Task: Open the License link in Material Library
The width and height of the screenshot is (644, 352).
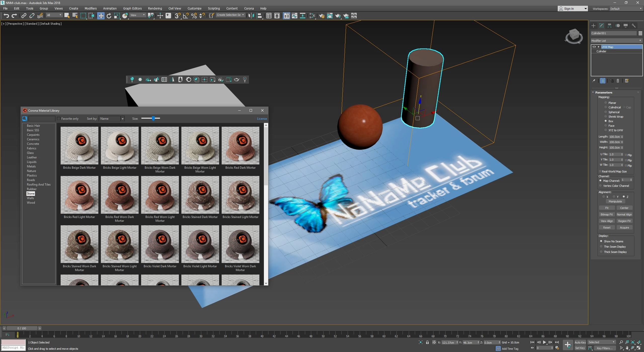Action: [262, 119]
